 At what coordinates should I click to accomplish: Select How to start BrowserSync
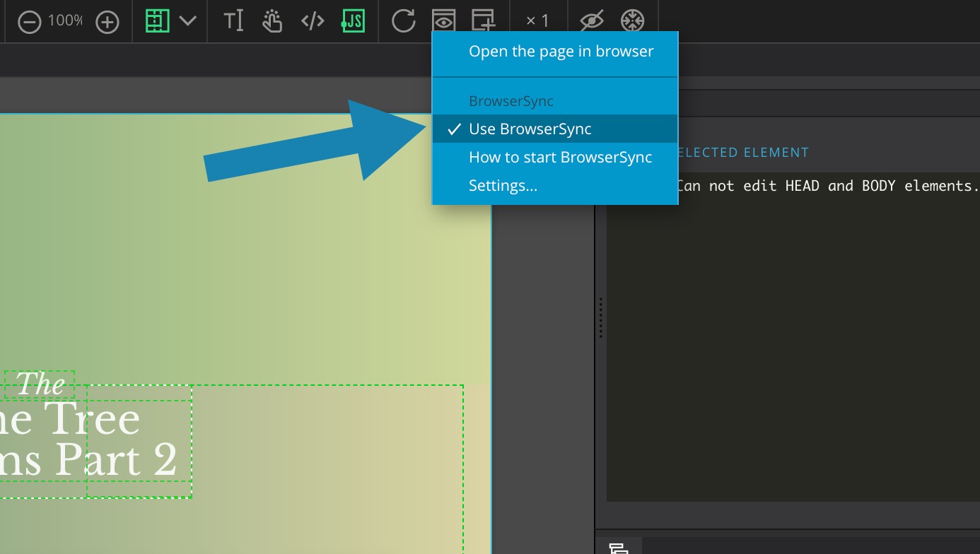click(x=555, y=157)
